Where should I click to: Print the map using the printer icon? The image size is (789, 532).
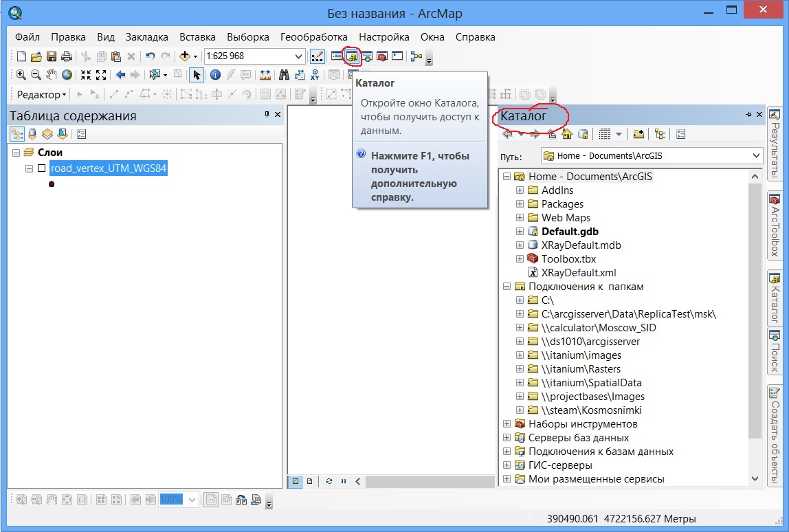pos(66,56)
